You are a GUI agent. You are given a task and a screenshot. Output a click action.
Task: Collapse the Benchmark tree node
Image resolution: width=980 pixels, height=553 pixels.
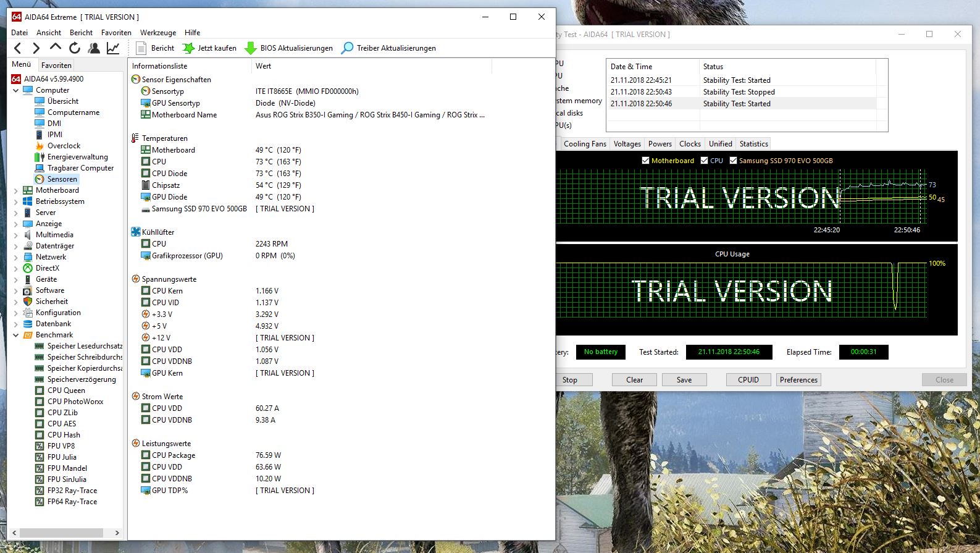pos(16,335)
